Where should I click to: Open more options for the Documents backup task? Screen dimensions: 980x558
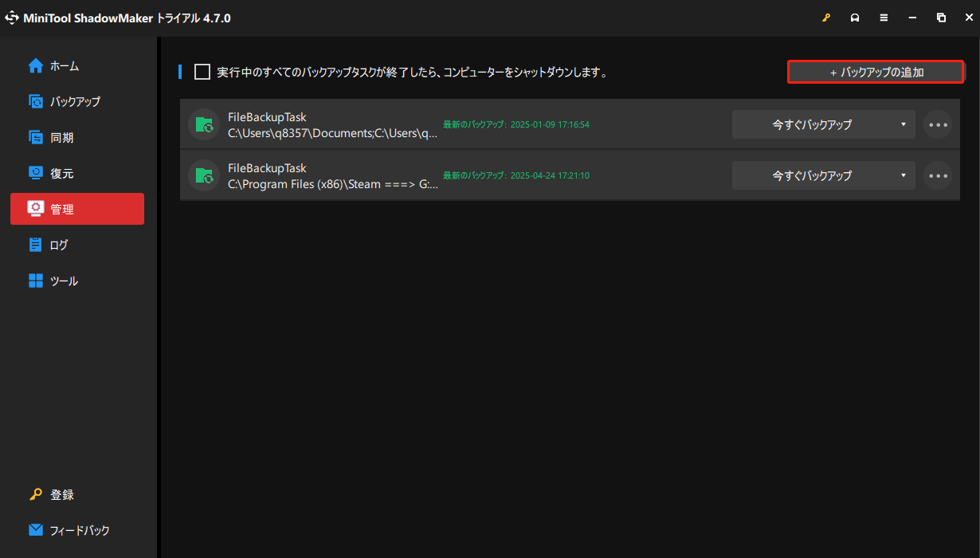[938, 124]
